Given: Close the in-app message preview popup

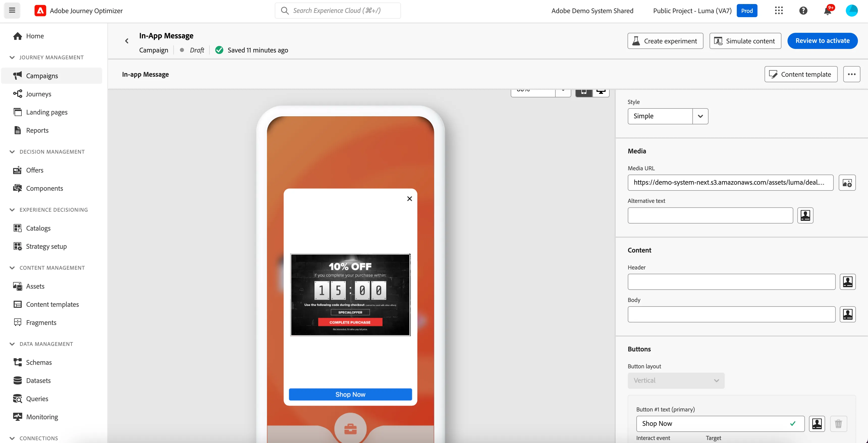Looking at the screenshot, I should (410, 199).
